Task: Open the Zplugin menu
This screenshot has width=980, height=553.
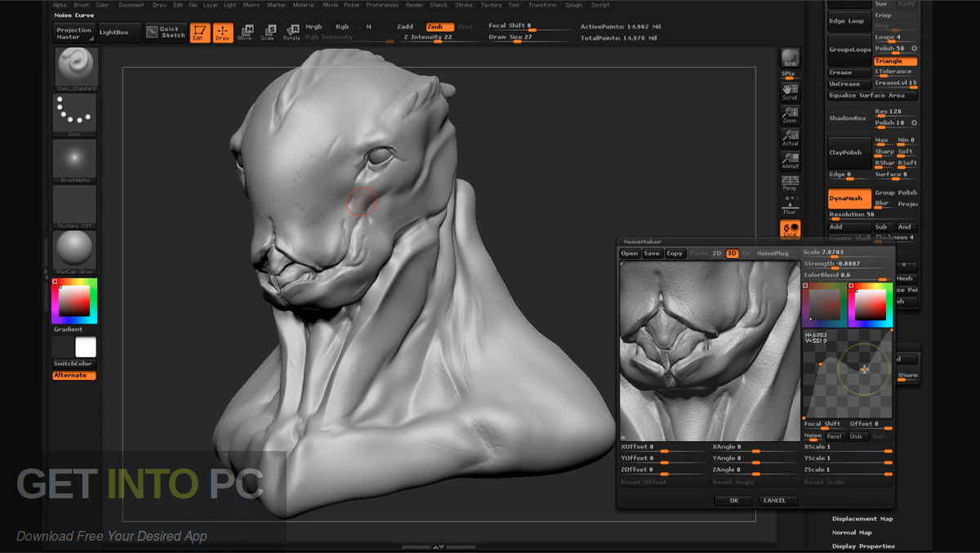Action: 575,5
